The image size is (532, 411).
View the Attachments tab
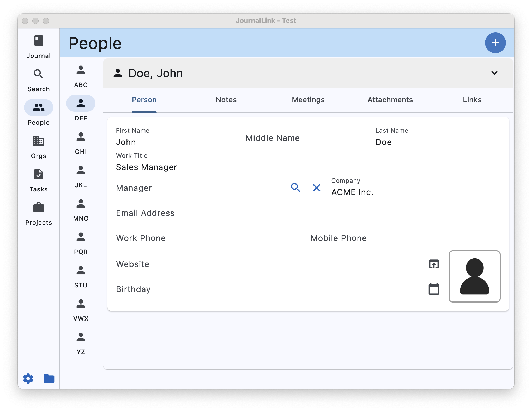pos(390,100)
